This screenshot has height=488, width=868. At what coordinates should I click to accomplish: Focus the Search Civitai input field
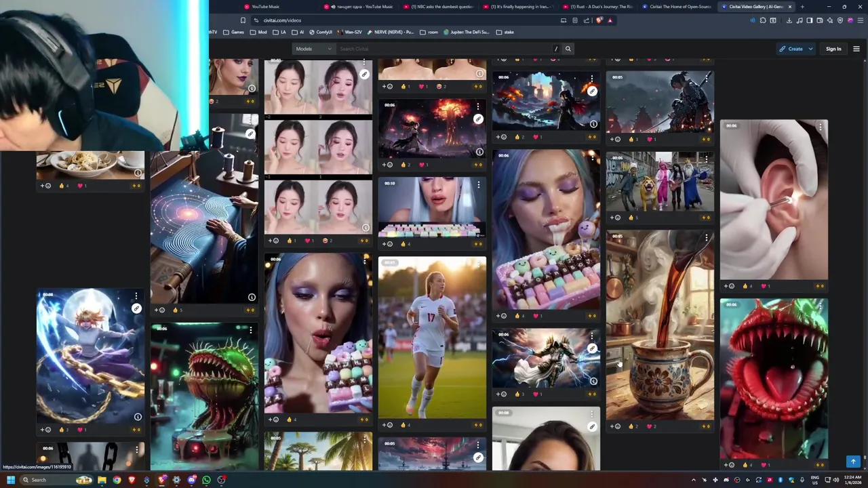coord(444,49)
